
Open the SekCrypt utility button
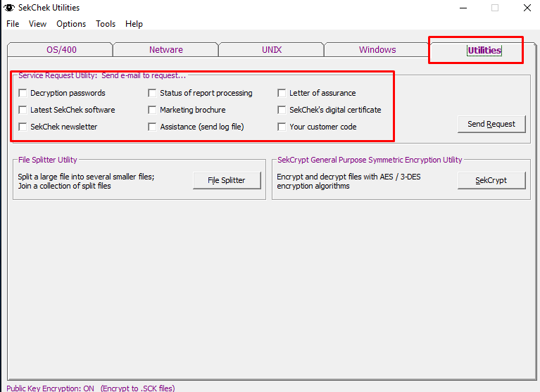(x=491, y=180)
